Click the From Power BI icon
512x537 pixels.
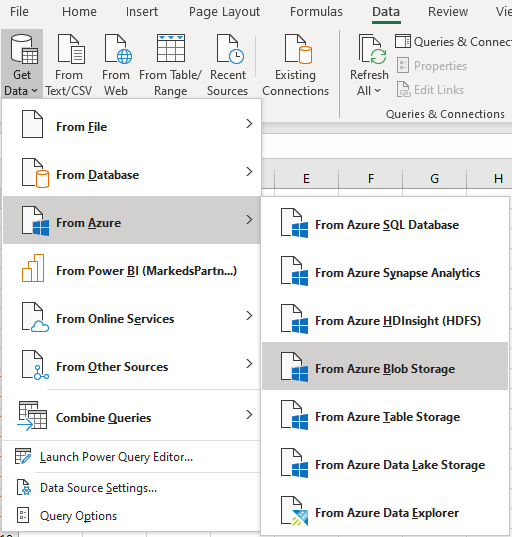tap(33, 268)
